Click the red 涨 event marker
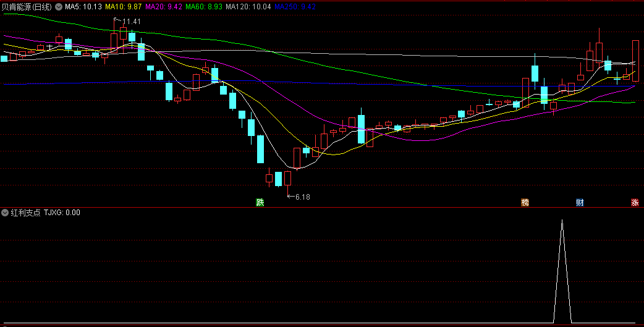This screenshot has height=327, width=644. pos(635,202)
